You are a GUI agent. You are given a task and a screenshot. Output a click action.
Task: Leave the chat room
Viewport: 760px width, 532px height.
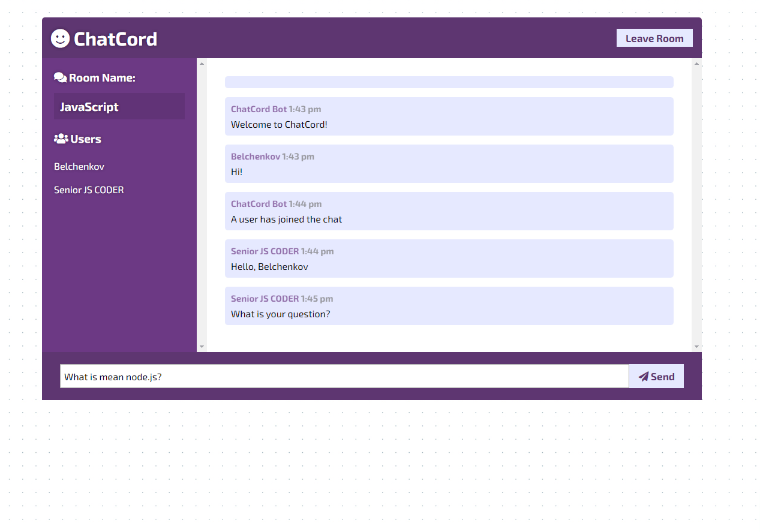click(654, 38)
